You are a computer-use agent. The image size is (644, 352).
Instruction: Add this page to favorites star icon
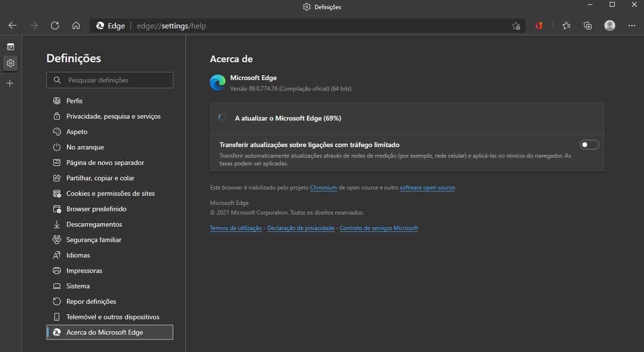coord(516,26)
